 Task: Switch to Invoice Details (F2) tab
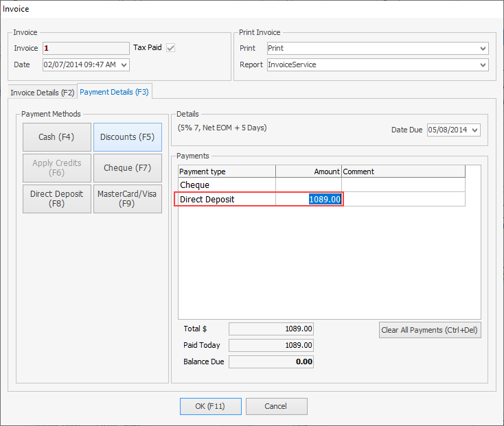[42, 92]
